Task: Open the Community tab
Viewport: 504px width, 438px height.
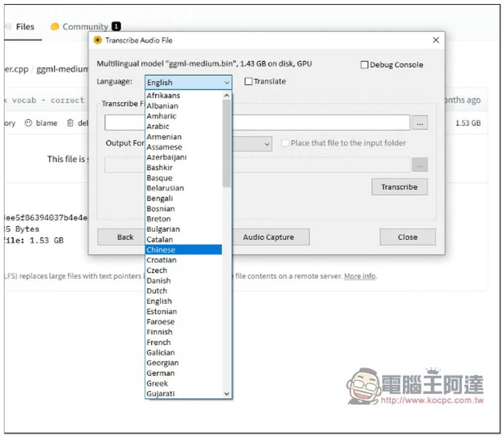Action: point(85,27)
